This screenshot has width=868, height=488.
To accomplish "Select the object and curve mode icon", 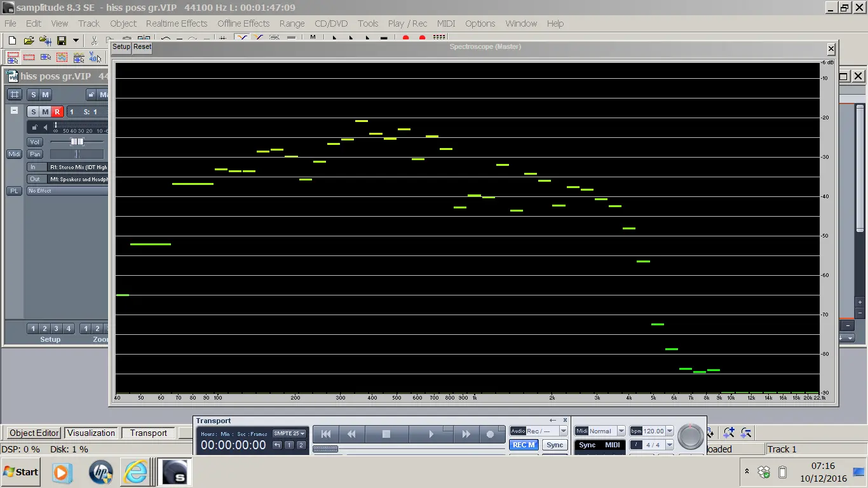I will pos(78,57).
